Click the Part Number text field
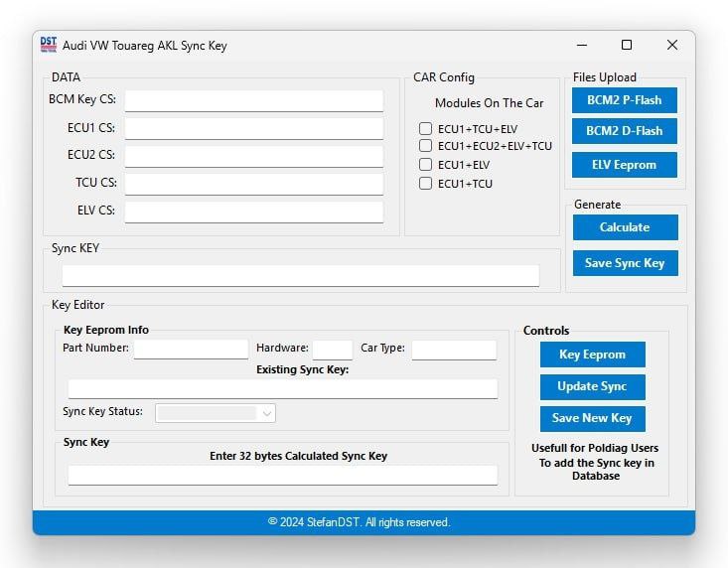Viewport: 728px width, 568px height. [191, 349]
